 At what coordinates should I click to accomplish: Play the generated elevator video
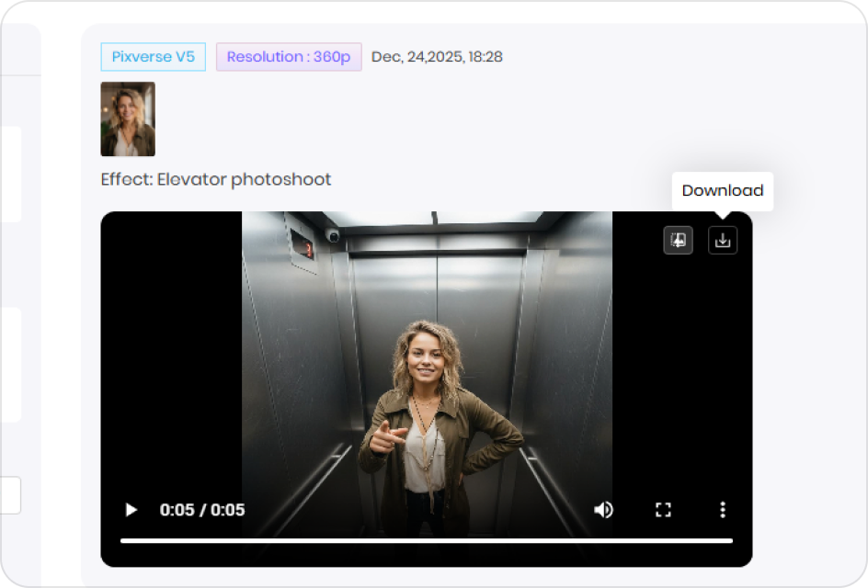[x=131, y=510]
